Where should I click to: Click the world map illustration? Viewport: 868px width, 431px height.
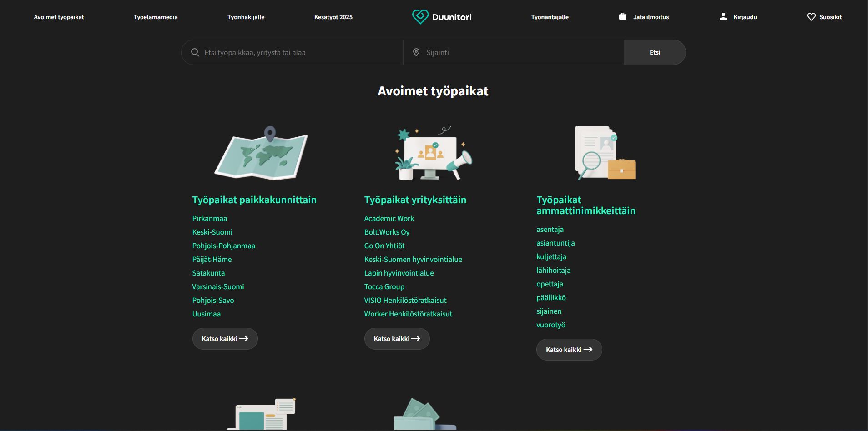[x=261, y=153]
